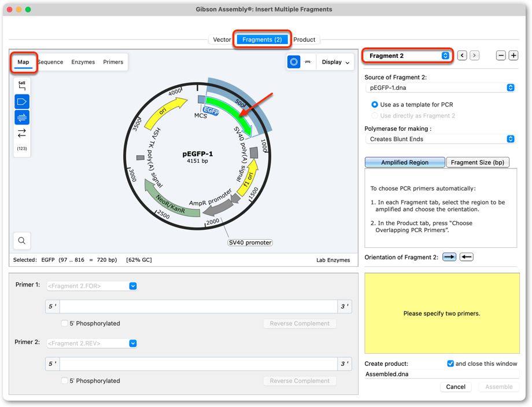Click the Primer 1 sequence field
This screenshot has height=407, width=532.
pyautogui.click(x=198, y=306)
